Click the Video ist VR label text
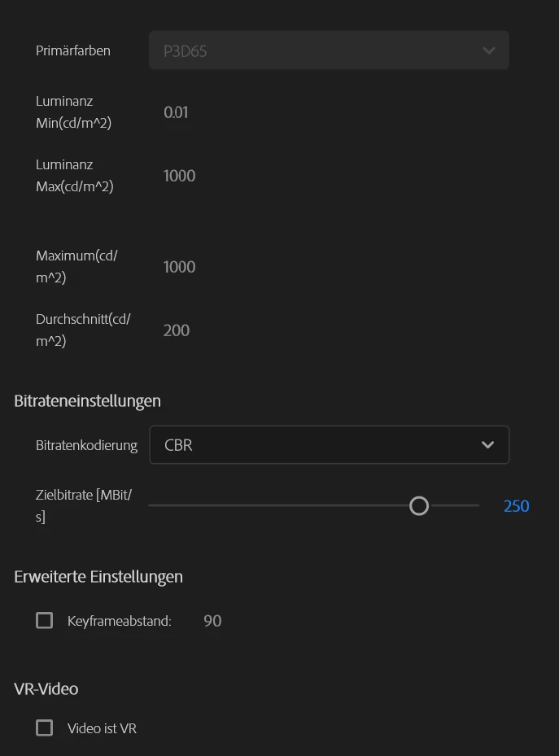The image size is (559, 756). tap(102, 728)
